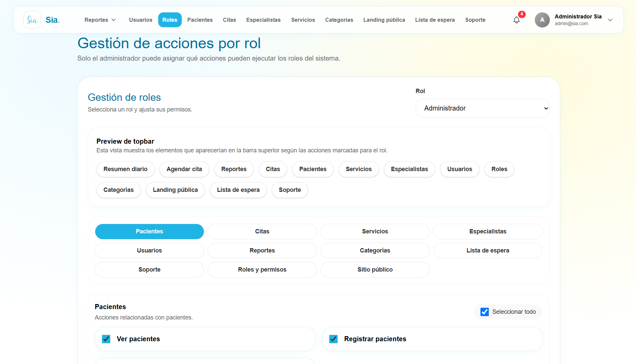Switch to the Reportes permissions tab
636x364 pixels.
pyautogui.click(x=262, y=250)
